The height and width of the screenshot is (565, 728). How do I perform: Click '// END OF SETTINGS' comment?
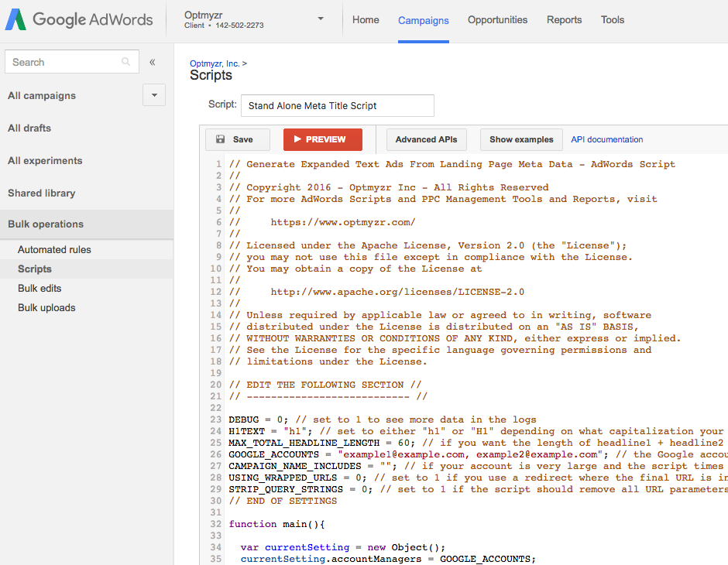click(x=283, y=501)
